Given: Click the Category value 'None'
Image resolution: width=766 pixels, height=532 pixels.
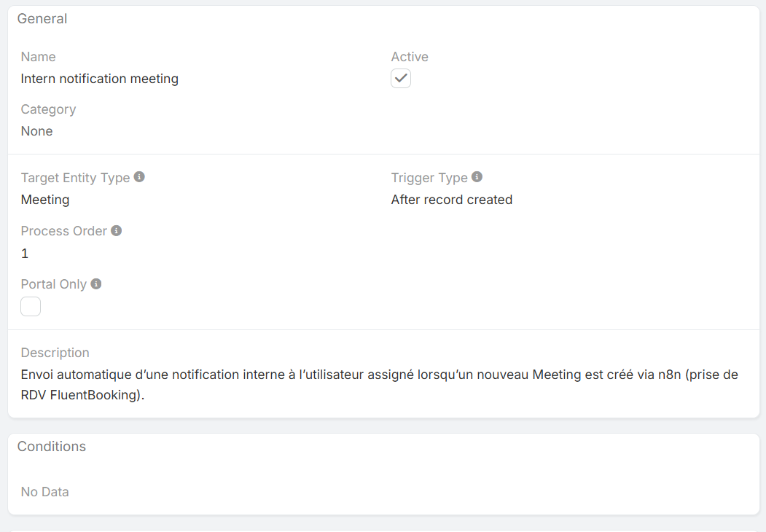Looking at the screenshot, I should 37,131.
